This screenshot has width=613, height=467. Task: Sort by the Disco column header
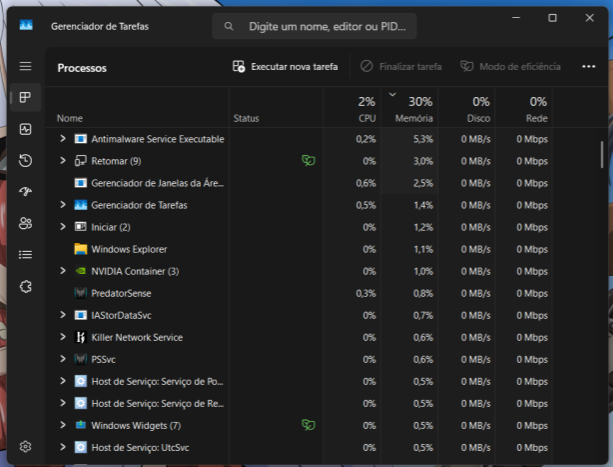(x=467, y=107)
